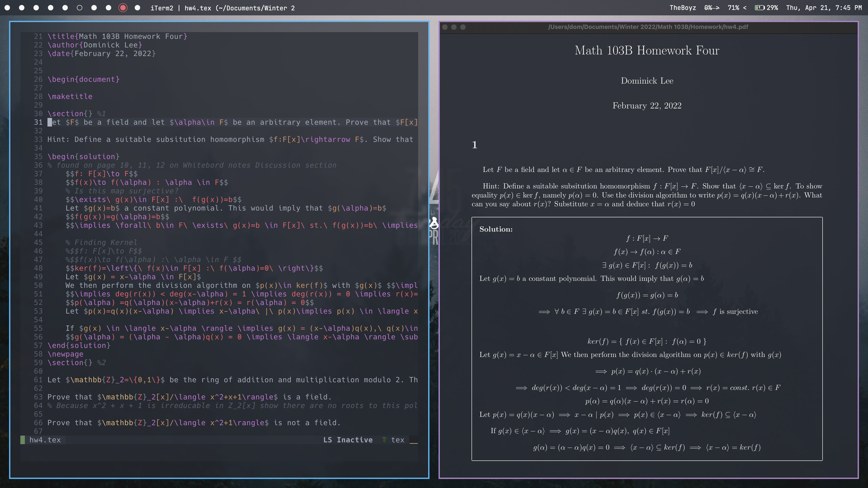This screenshot has height=488, width=868.
Task: Click 'Math 103B Homework Four' PDF title
Action: [x=647, y=51]
